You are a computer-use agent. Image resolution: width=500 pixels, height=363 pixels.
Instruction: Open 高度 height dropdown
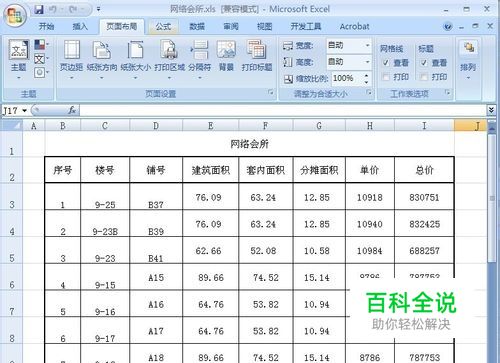click(367, 62)
